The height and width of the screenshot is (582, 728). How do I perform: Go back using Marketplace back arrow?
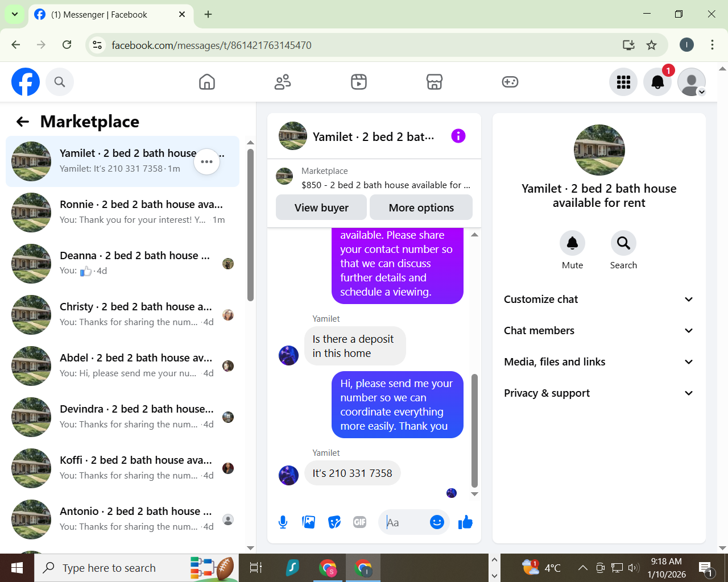(x=23, y=122)
